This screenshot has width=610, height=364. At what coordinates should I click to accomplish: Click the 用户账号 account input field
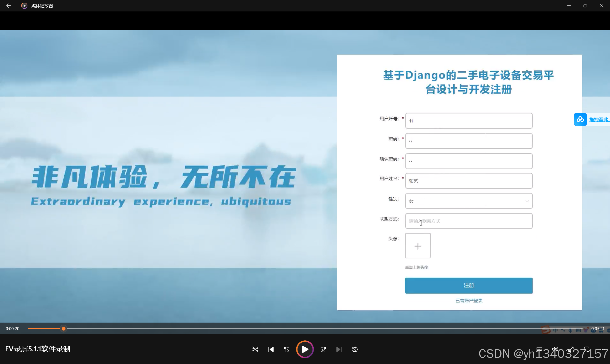[468, 121]
